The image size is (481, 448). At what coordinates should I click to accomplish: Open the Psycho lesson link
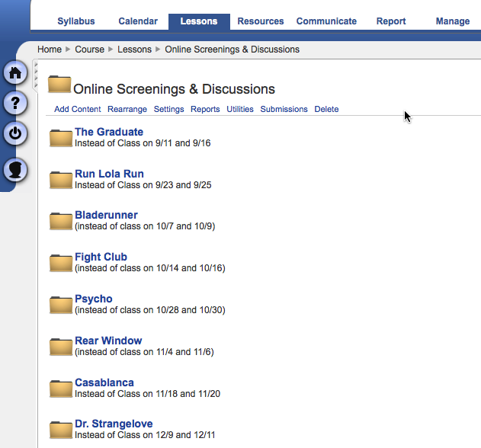94,299
